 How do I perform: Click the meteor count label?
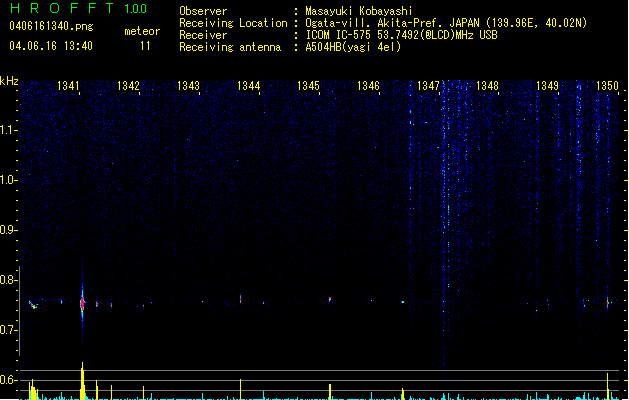click(142, 31)
